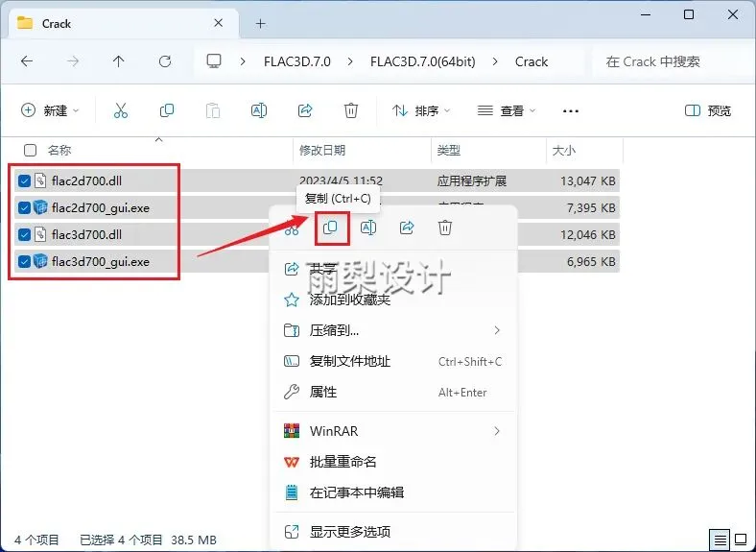756x552 pixels.
Task: Close the Crack tab
Action: [x=219, y=23]
